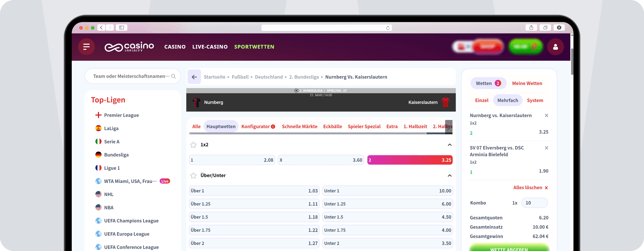Click the browser reload icon
This screenshot has height=251, width=644.
[x=388, y=28]
